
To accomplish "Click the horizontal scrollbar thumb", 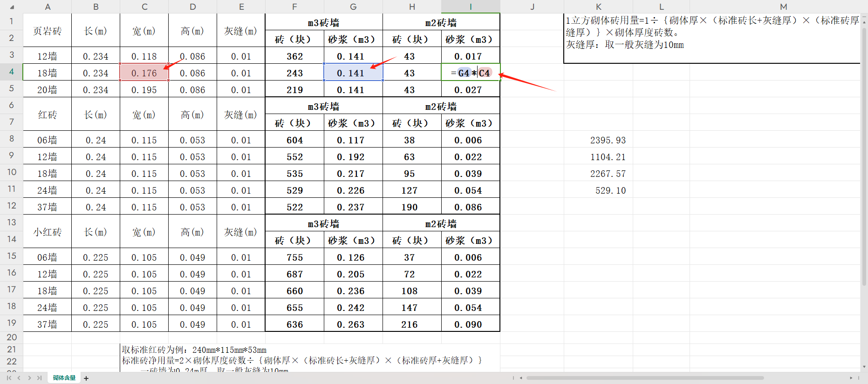I will pyautogui.click(x=645, y=378).
